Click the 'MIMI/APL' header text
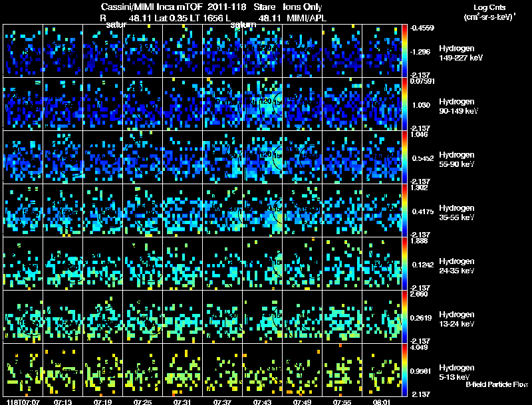532x405 pixels. tap(307, 18)
